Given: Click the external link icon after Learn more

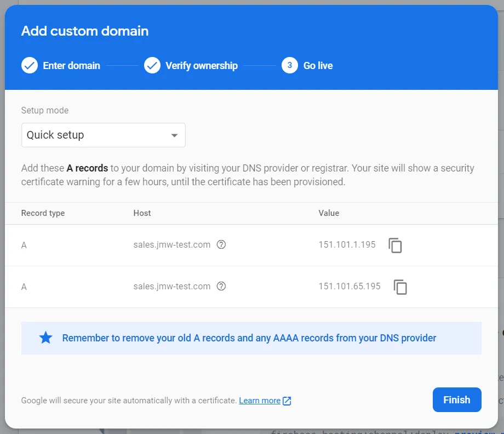Looking at the screenshot, I should pos(286,401).
